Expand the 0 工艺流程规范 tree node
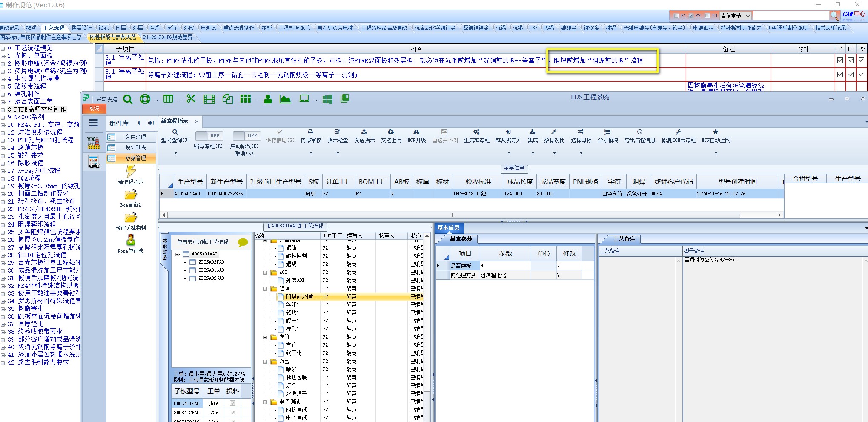The width and height of the screenshot is (868, 422). (x=3, y=48)
